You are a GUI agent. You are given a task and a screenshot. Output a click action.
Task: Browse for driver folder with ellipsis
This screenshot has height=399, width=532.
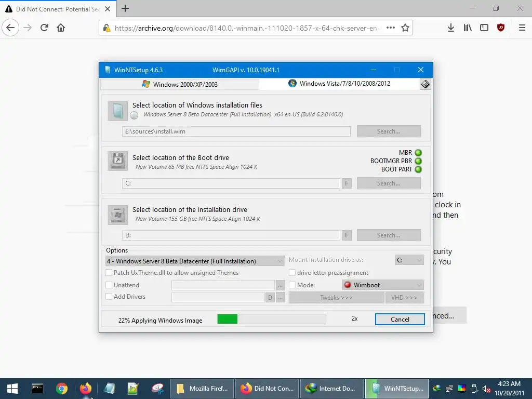click(x=280, y=298)
